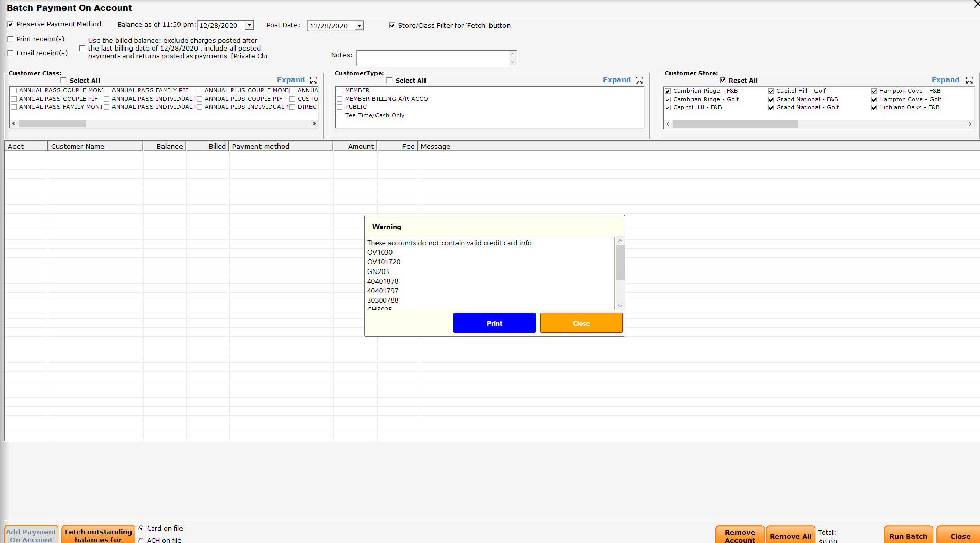Disable the Cambrian Ridge - F&B store
This screenshot has height=543, width=980.
(668, 91)
